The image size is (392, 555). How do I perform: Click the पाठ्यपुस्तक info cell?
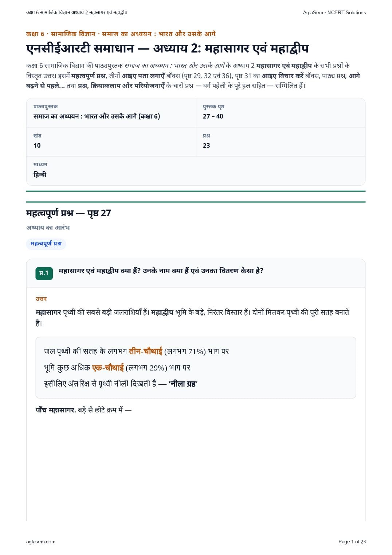tap(111, 112)
